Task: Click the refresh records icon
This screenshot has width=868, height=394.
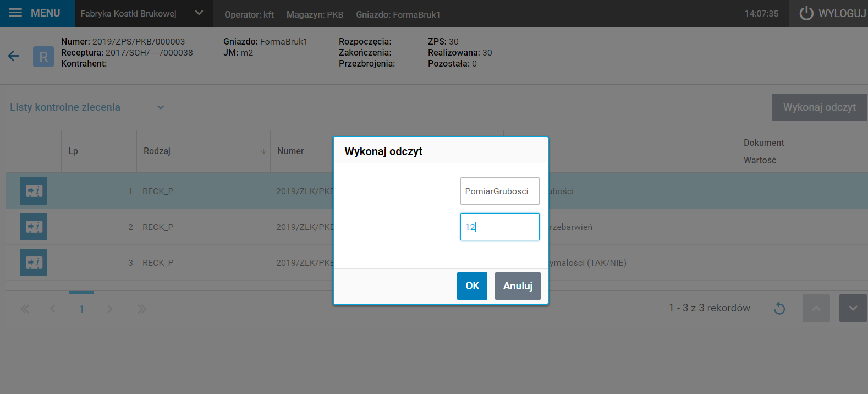Action: [x=779, y=308]
